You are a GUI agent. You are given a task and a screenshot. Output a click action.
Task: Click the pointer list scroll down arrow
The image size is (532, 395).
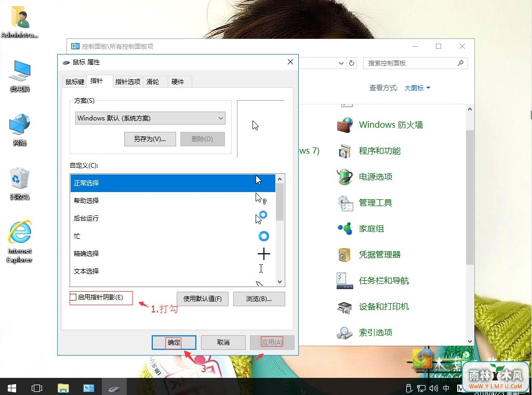280,281
